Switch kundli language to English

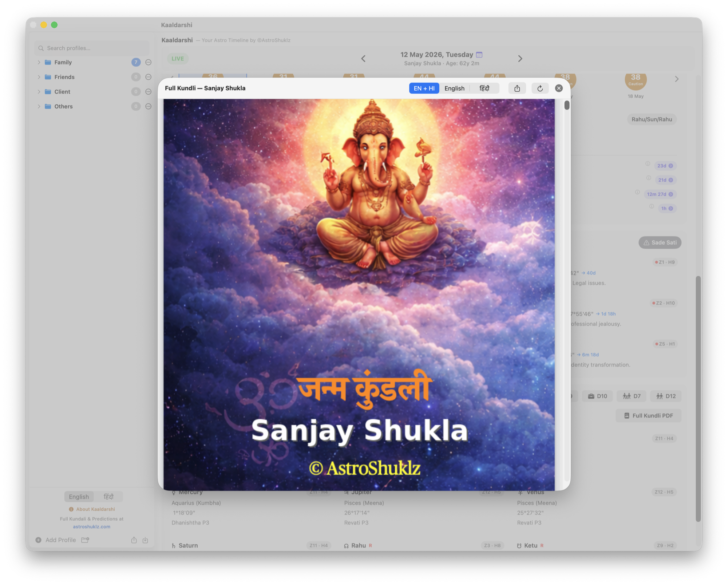[454, 88]
